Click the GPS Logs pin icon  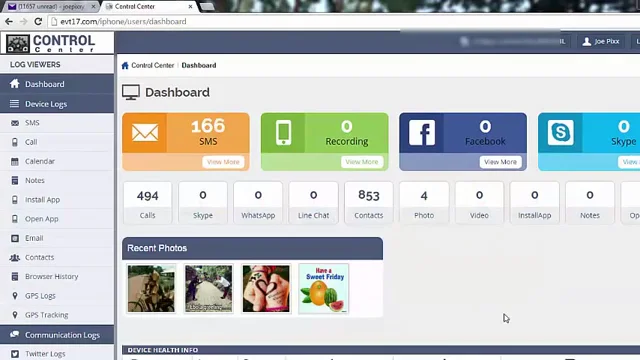click(15, 296)
